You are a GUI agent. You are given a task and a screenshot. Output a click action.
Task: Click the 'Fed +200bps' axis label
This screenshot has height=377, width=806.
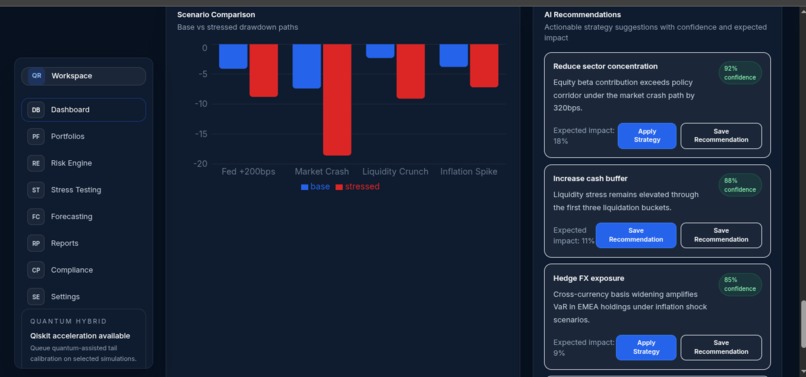point(248,172)
